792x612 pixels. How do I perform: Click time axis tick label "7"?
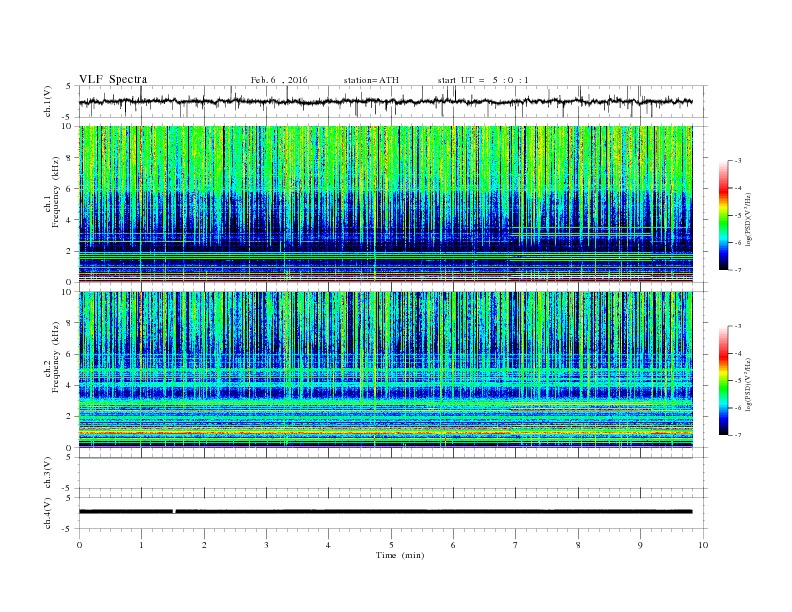click(x=516, y=545)
